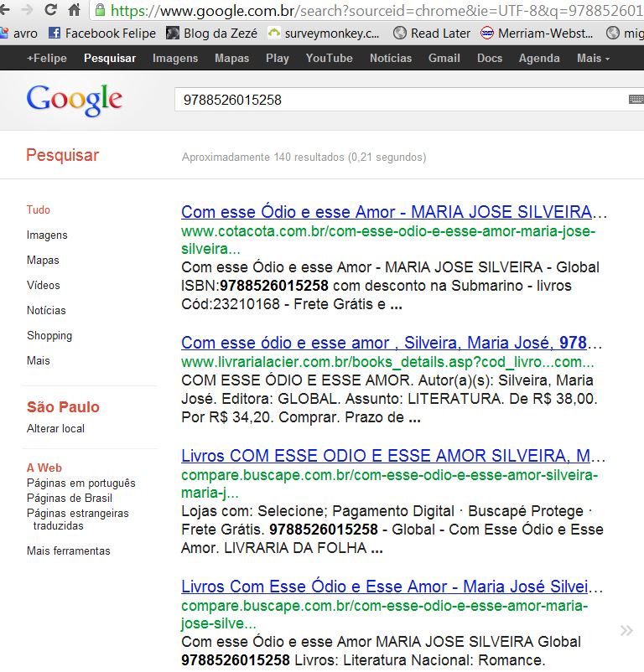Select Tudo filter in the sidebar
Image resolution: width=644 pixels, height=672 pixels.
coord(39,209)
